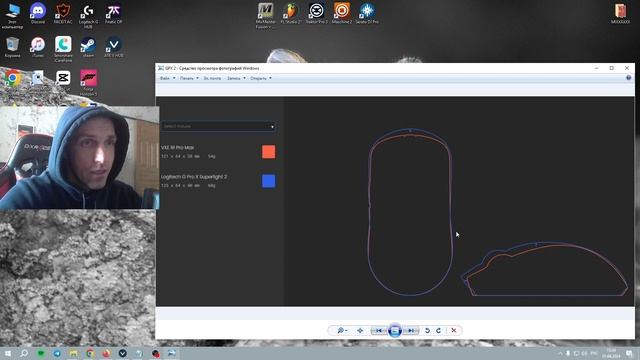Viewport: 640px width, 360px height.
Task: Open the Tenorshare iCareFone shortcut
Action: [63, 49]
